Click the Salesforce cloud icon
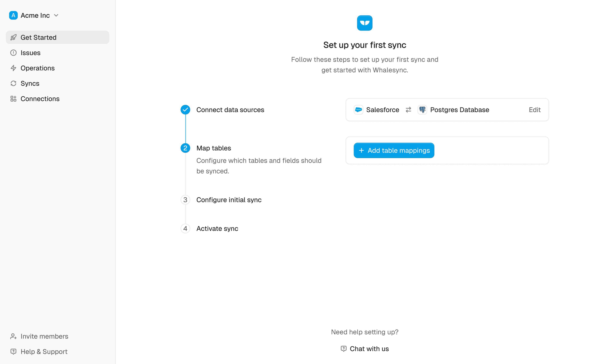The height and width of the screenshot is (364, 614). tap(359, 110)
